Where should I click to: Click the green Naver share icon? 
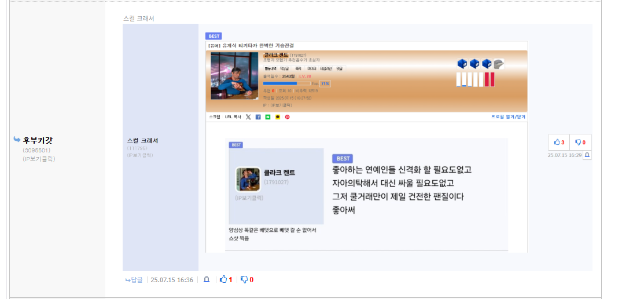(268, 117)
